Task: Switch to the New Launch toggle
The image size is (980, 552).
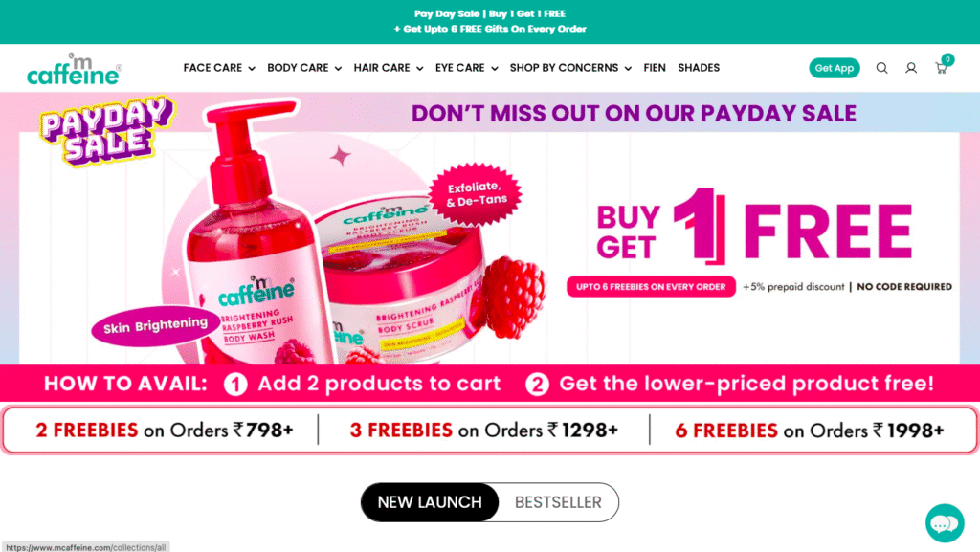Action: [x=430, y=502]
